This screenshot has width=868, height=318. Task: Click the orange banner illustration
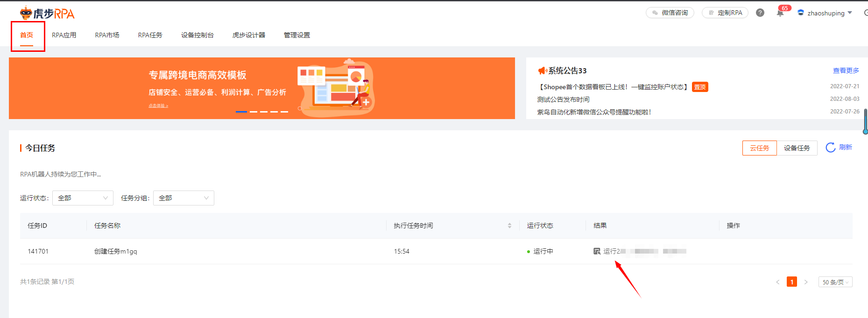(336, 88)
